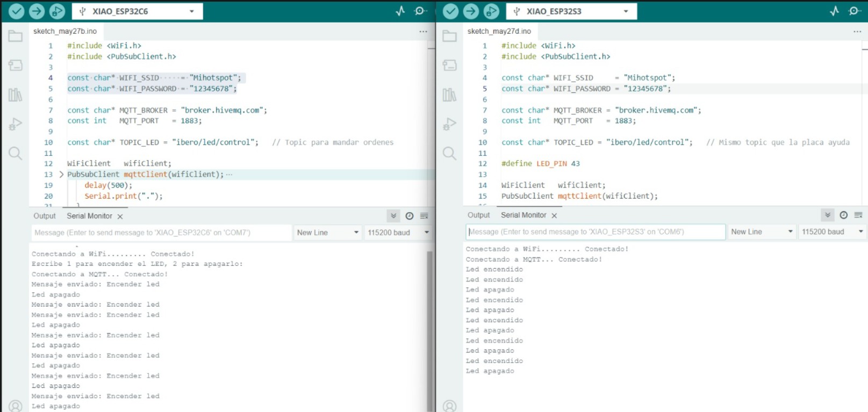Open Serial Plotter in right ESP32S3 window
The height and width of the screenshot is (412, 868).
coord(834,11)
